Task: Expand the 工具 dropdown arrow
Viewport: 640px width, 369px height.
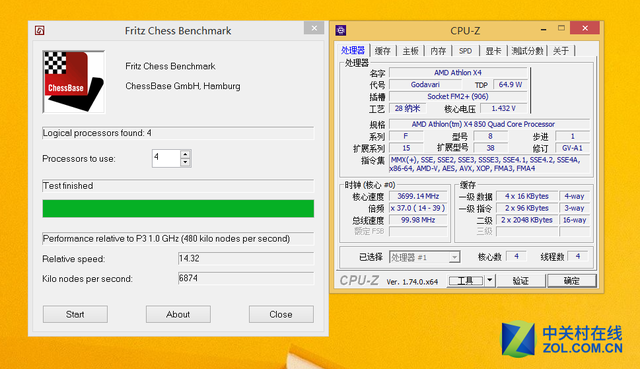Action: pos(489,281)
